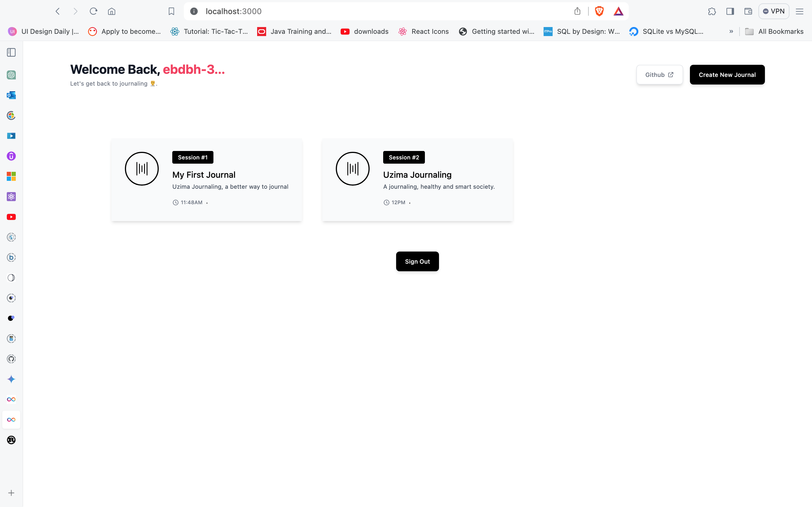Click the Sign Out button
The width and height of the screenshot is (812, 507).
click(x=417, y=261)
